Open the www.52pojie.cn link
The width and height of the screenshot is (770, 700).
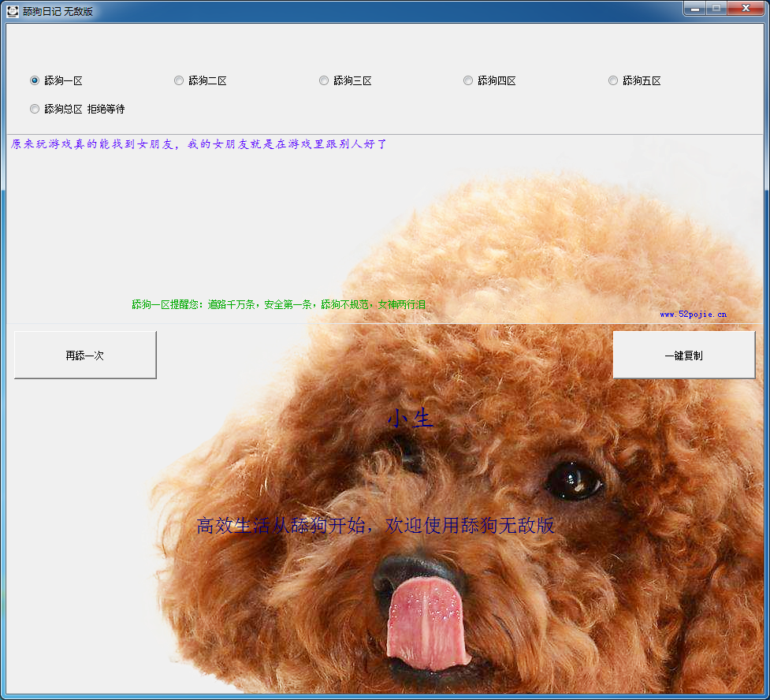pyautogui.click(x=693, y=315)
